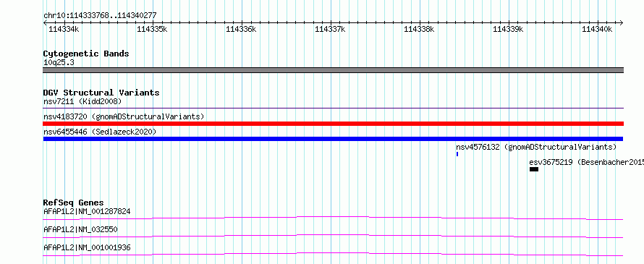The width and height of the screenshot is (644, 264).
Task: Open variant esv3675219 Besenbacher label
Action: [x=587, y=162]
